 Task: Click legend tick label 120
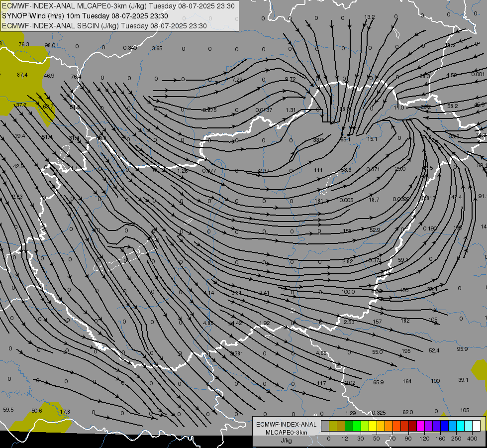click(x=424, y=439)
